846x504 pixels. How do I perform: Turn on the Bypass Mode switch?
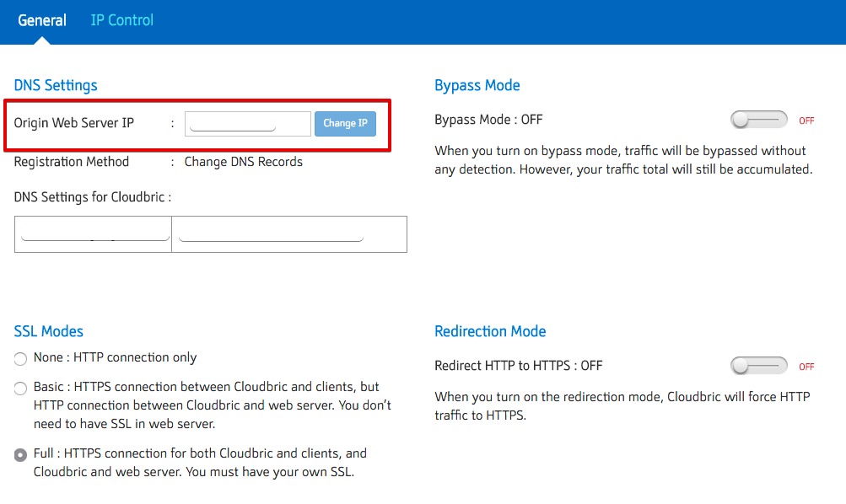[x=757, y=121]
